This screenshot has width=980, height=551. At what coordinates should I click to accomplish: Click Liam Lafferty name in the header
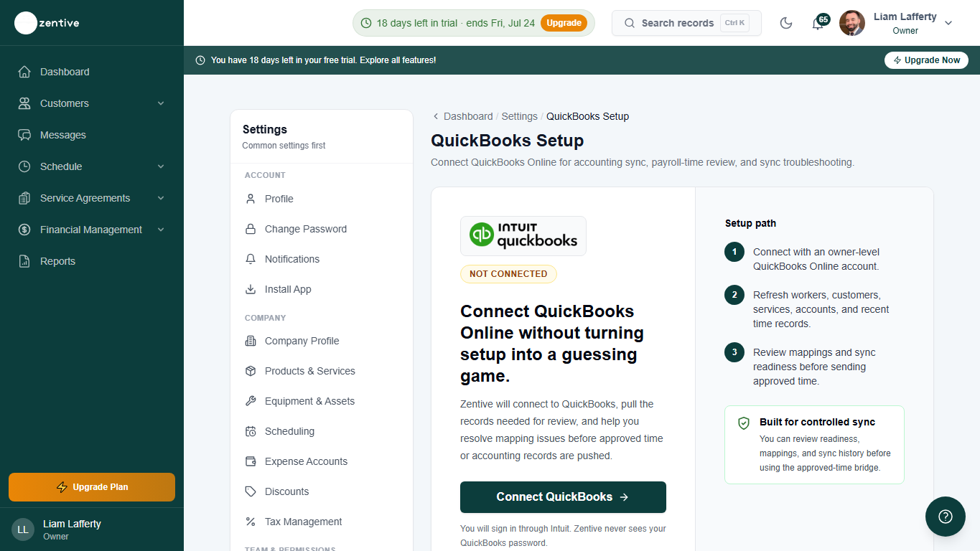[x=905, y=17]
